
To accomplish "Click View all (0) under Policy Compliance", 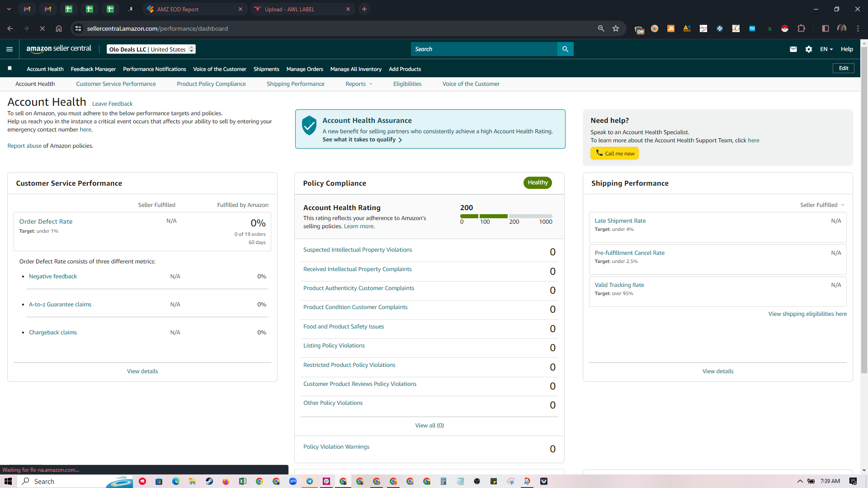I will pyautogui.click(x=429, y=426).
